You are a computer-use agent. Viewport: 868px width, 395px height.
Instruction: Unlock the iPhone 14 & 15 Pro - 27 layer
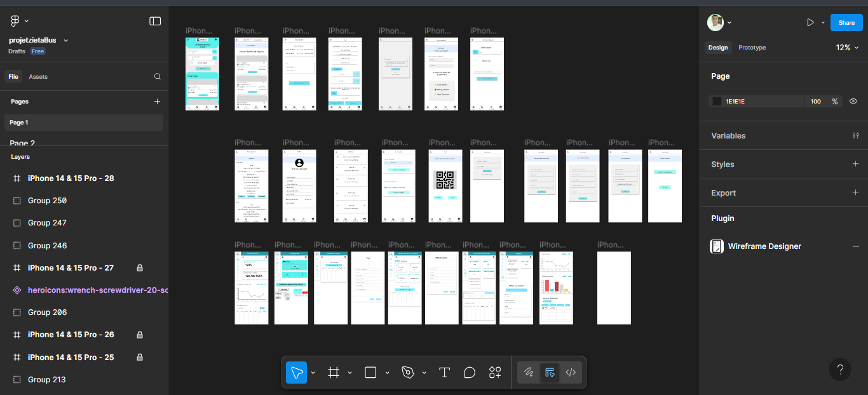139,267
